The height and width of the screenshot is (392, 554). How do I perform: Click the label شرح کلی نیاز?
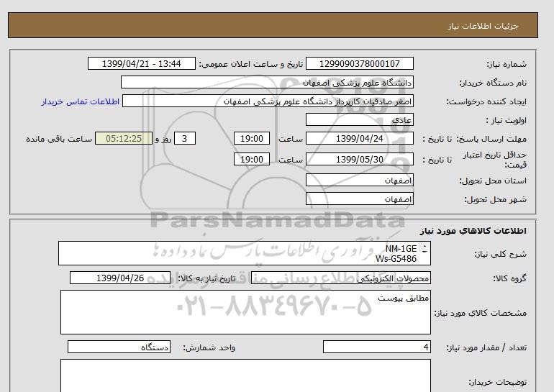click(500, 254)
